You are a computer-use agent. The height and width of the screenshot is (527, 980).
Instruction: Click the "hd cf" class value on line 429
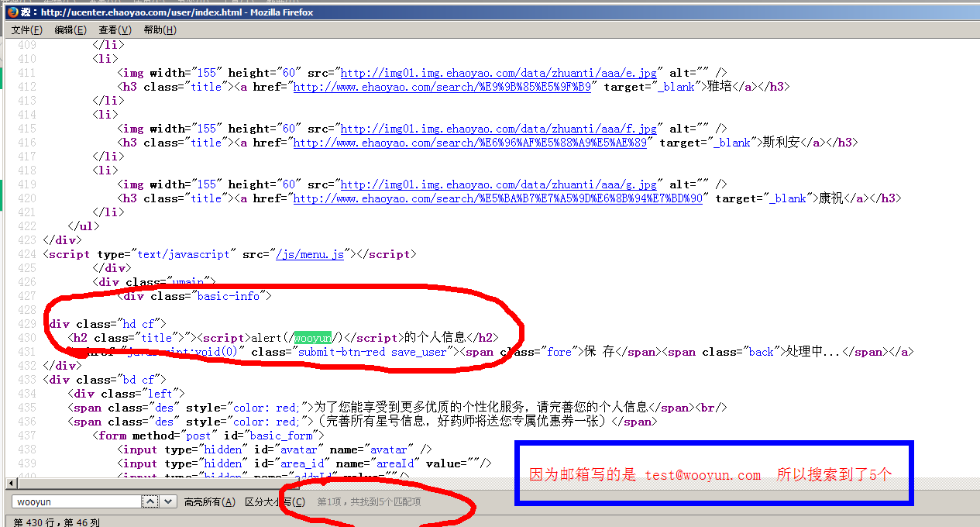click(x=139, y=324)
